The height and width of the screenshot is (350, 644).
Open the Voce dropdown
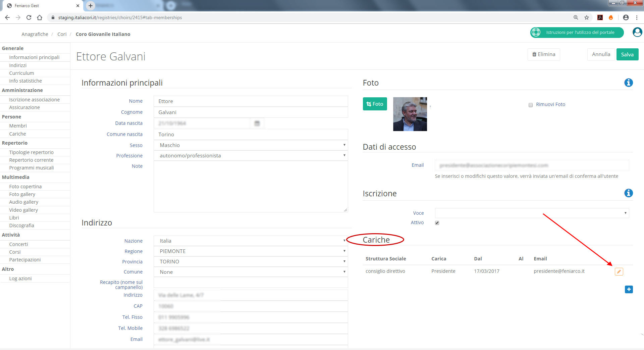click(x=532, y=213)
